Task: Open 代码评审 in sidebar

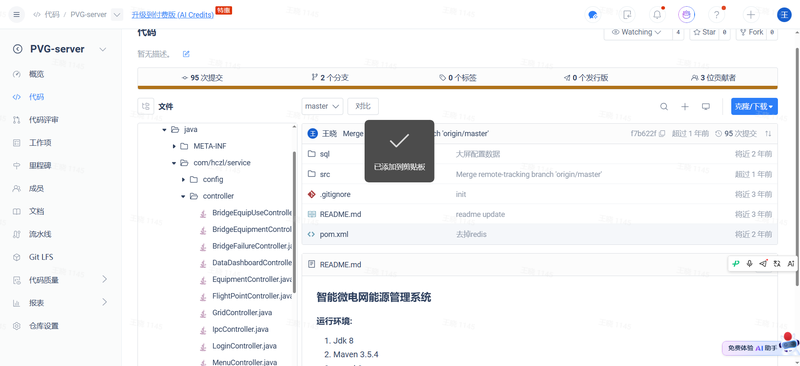Action: [43, 119]
